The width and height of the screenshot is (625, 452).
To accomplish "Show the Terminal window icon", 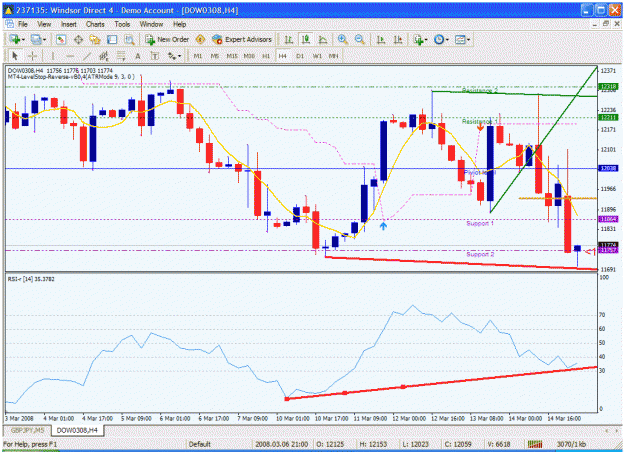I will click(112, 39).
